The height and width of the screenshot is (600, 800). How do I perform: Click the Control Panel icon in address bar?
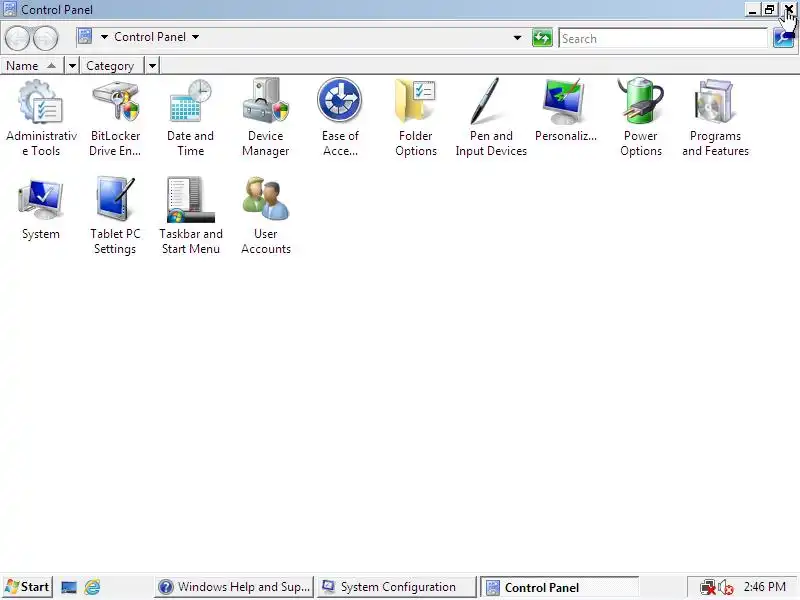(85, 37)
